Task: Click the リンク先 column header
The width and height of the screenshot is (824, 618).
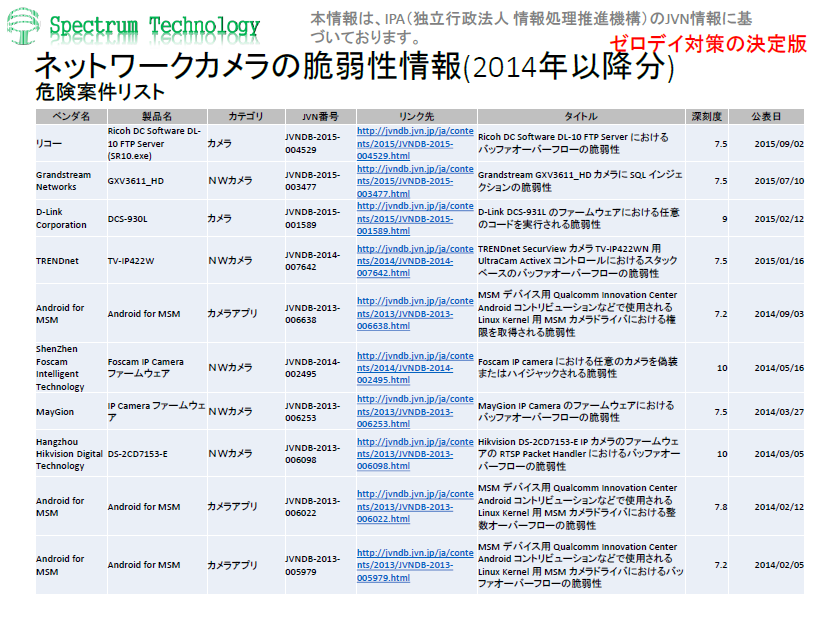Action: coord(417,116)
